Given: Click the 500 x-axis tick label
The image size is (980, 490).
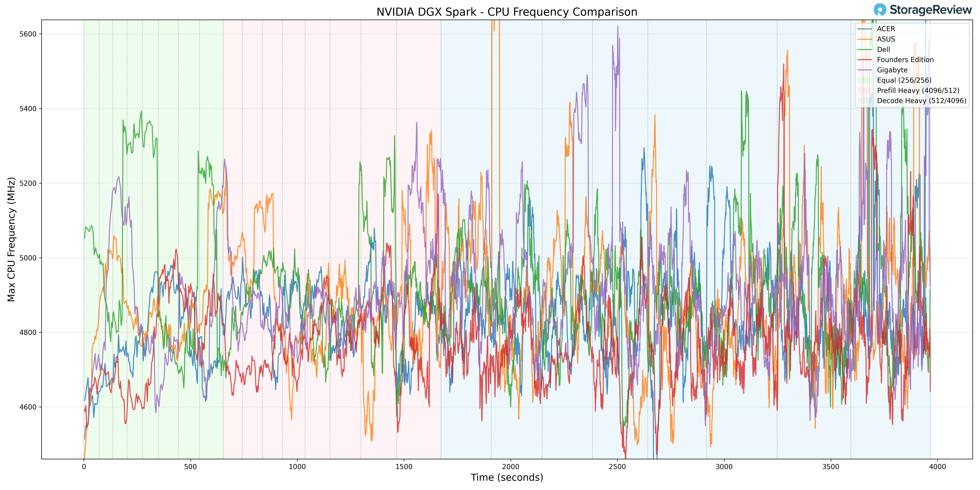Looking at the screenshot, I should point(191,467).
